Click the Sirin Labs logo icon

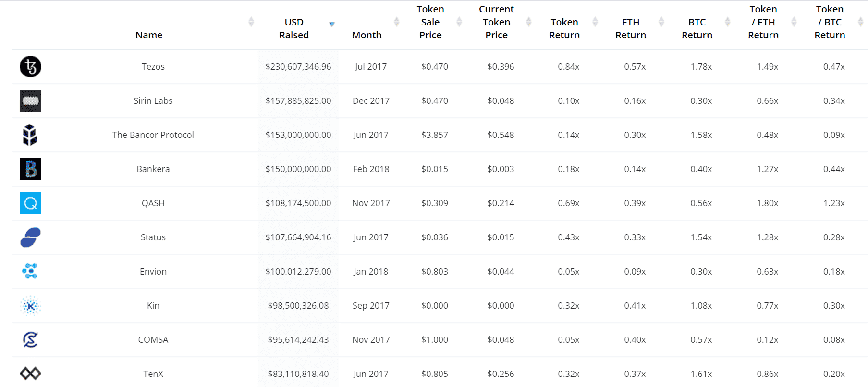point(30,100)
